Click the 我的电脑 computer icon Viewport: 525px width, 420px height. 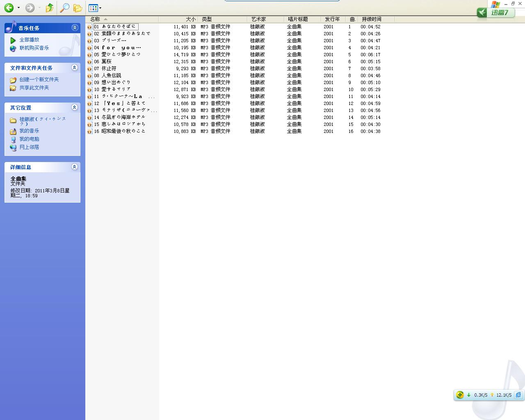coord(13,139)
